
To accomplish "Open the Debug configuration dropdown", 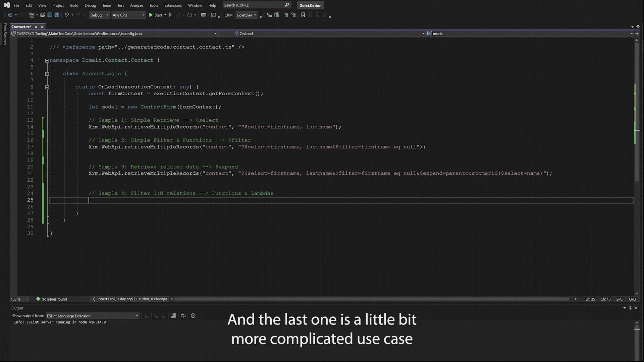I will [x=99, y=15].
